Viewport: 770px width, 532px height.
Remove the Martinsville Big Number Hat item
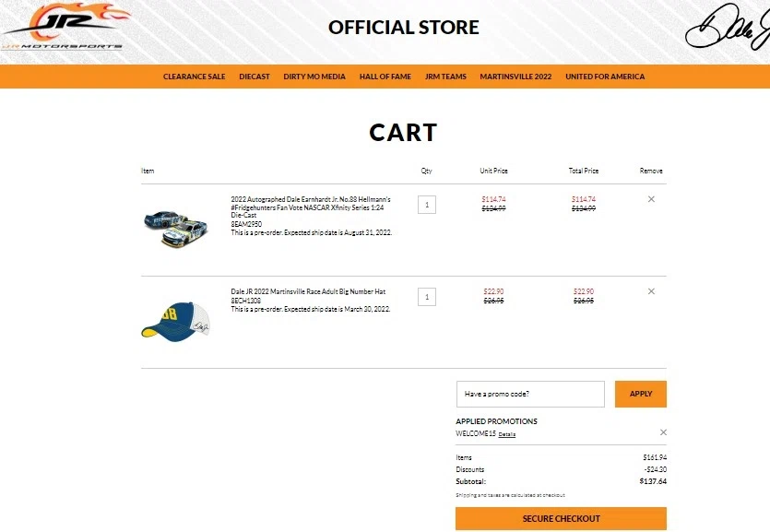click(x=651, y=291)
